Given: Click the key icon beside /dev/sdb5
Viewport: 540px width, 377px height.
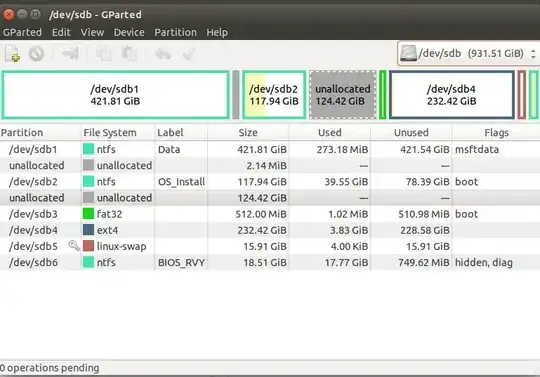Looking at the screenshot, I should coord(74,245).
